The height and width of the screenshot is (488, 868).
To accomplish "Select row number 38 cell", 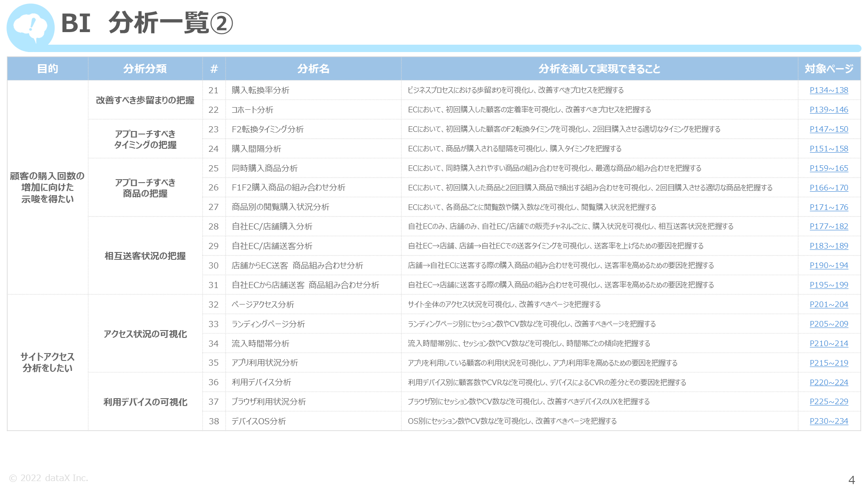I will (x=214, y=421).
